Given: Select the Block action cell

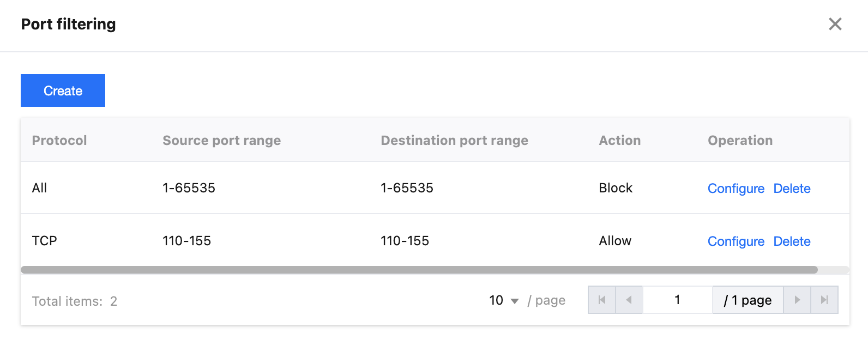Looking at the screenshot, I should tap(616, 188).
